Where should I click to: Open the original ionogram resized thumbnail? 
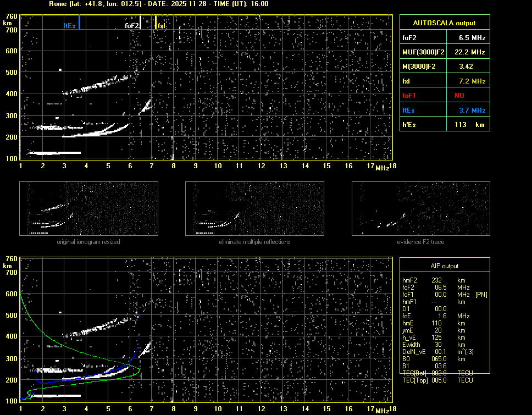pyautogui.click(x=88, y=209)
